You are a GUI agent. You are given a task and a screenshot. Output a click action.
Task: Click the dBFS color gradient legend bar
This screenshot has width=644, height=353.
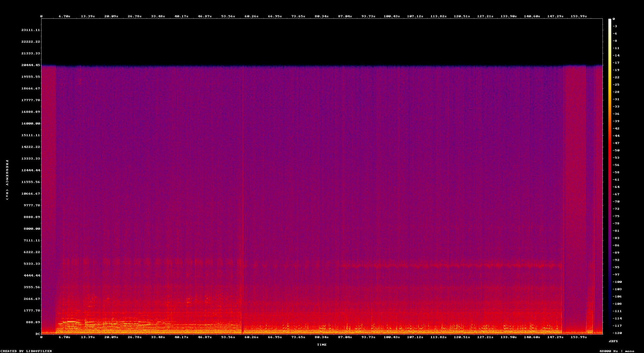click(x=610, y=176)
